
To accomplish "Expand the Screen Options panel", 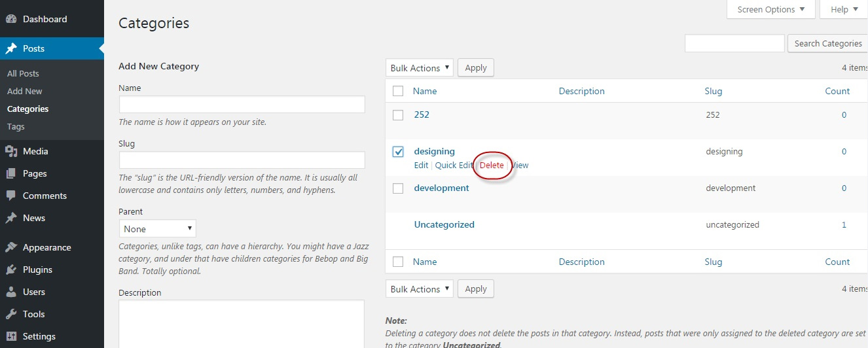I will point(771,9).
